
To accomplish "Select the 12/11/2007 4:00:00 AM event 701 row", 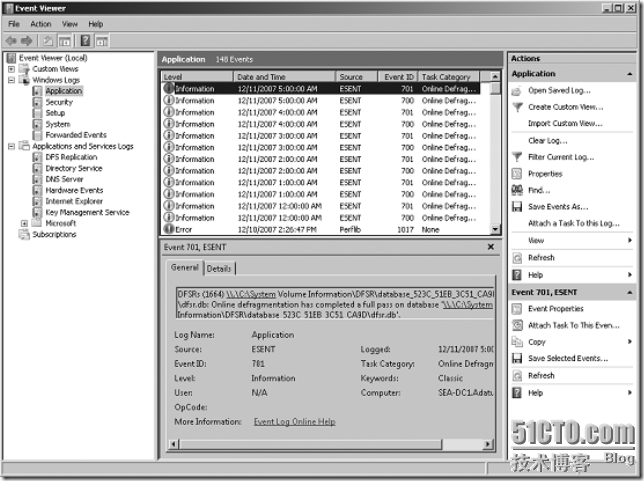I will [x=321, y=112].
